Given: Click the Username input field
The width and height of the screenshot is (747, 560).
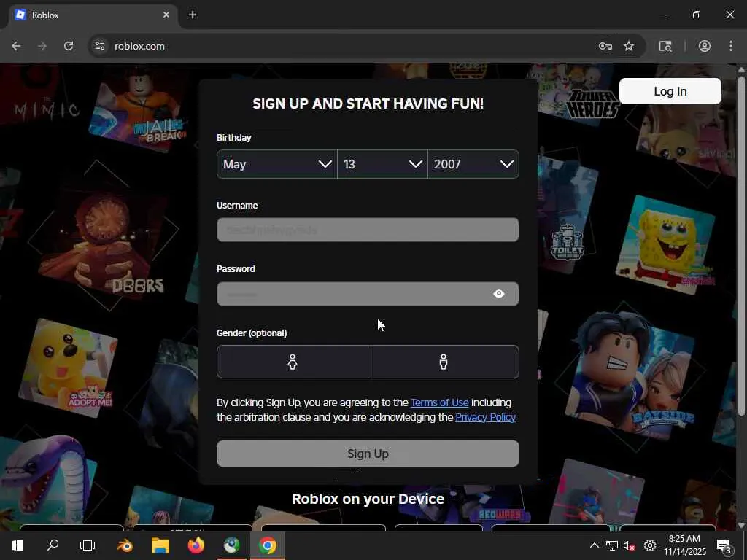Looking at the screenshot, I should tap(368, 230).
